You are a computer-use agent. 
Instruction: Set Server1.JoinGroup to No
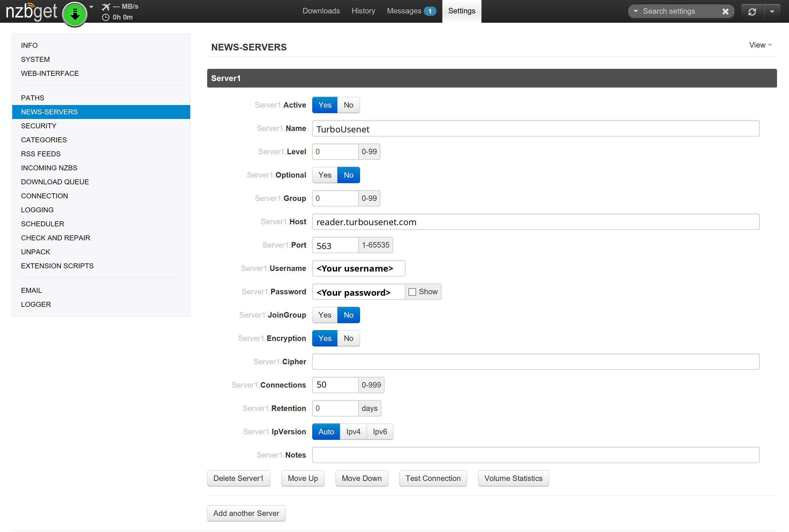(348, 315)
